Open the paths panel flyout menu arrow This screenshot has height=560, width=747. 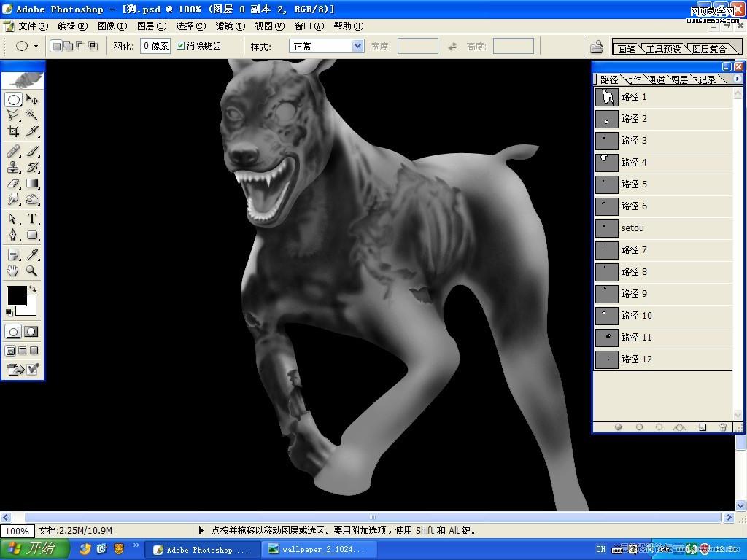click(737, 79)
